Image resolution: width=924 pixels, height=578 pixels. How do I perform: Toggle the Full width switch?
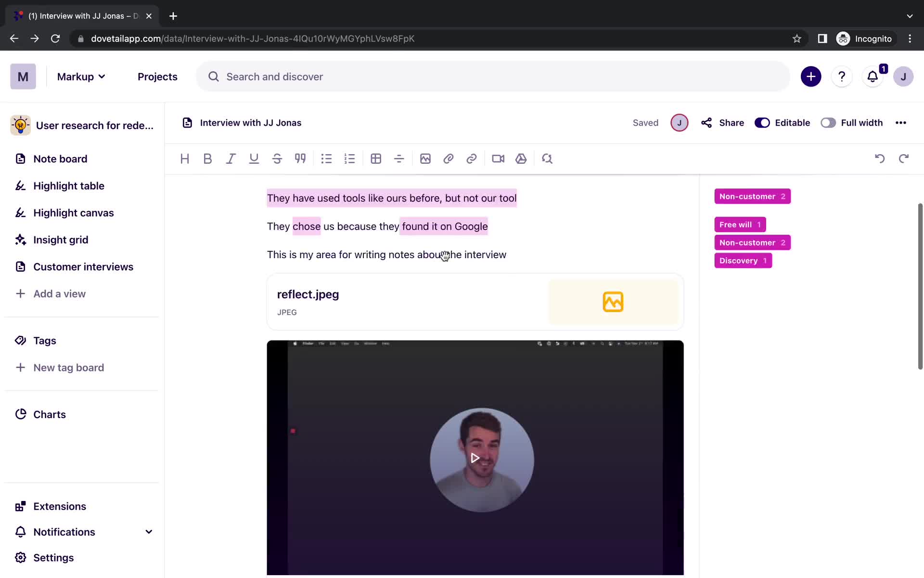coord(829,122)
